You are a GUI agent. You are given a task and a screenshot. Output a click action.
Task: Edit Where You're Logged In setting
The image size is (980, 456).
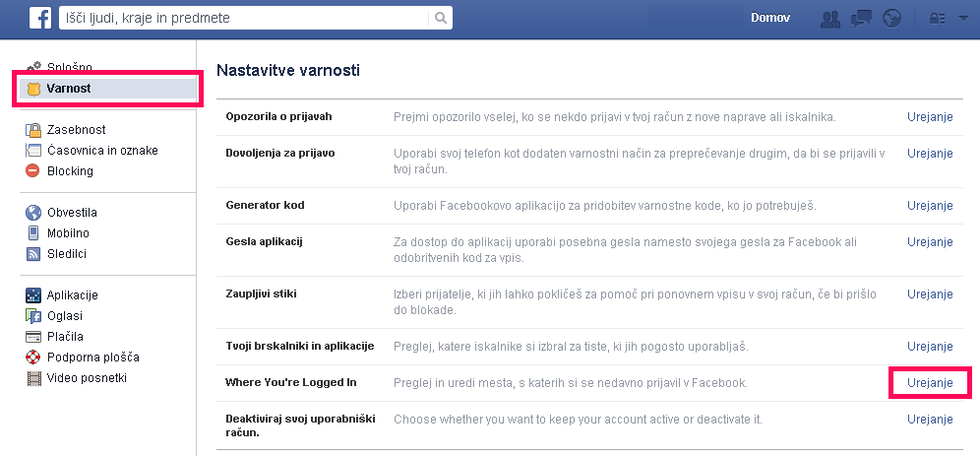point(930,383)
